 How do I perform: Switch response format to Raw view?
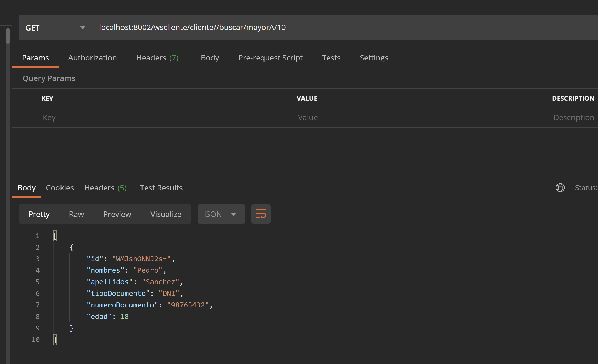(x=76, y=214)
